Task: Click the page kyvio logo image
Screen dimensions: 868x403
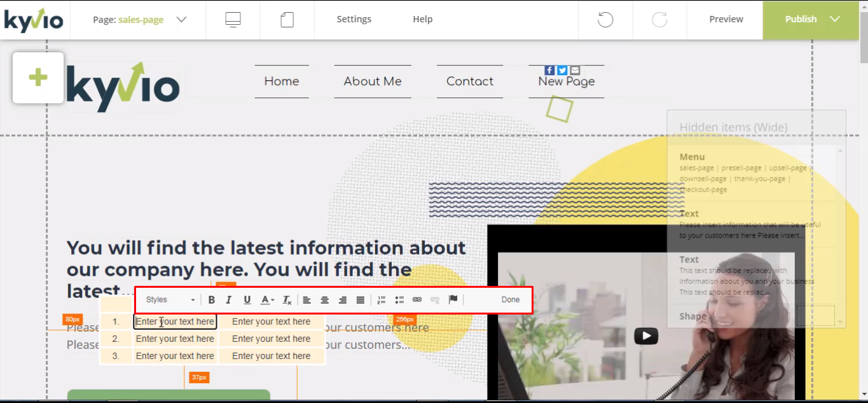Action: (123, 87)
